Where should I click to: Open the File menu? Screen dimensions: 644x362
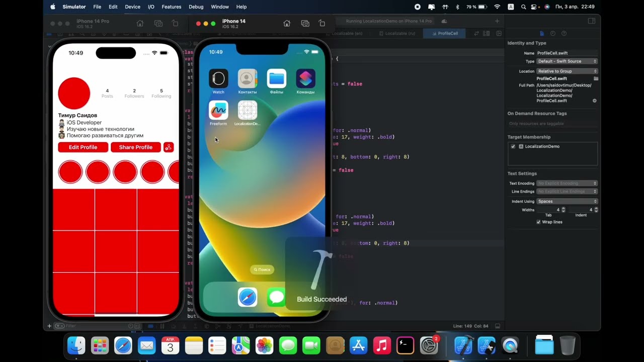click(97, 7)
